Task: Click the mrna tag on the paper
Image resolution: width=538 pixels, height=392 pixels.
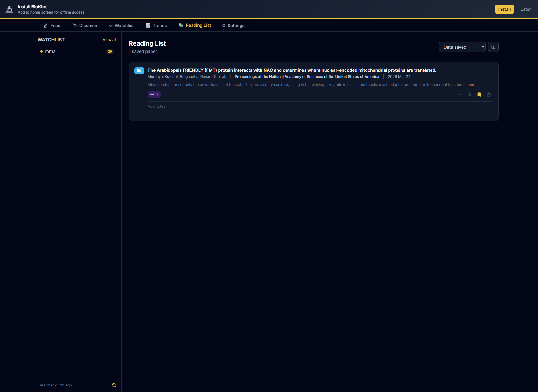Action: pyautogui.click(x=154, y=94)
